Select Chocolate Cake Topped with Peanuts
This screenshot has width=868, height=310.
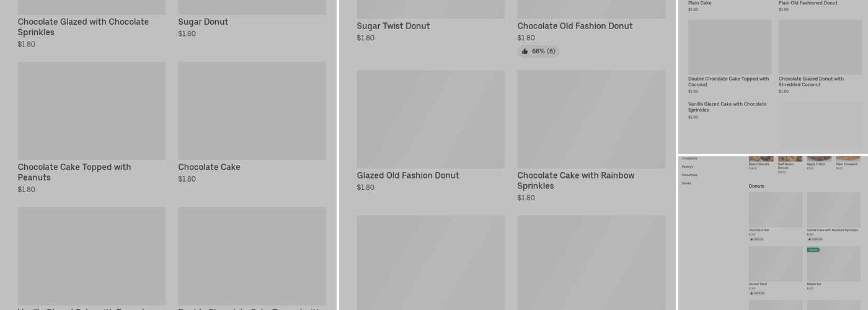[x=74, y=172]
